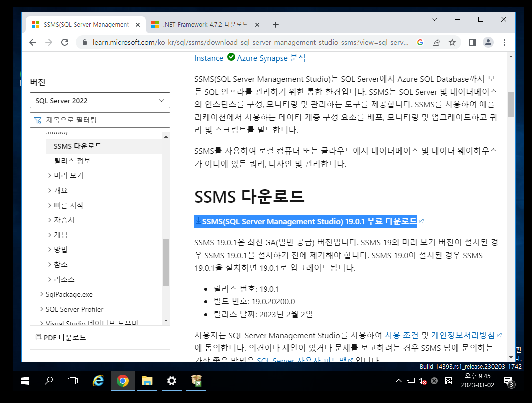Go back to previous page in Chrome
Image resolution: width=532 pixels, height=403 pixels.
point(33,42)
